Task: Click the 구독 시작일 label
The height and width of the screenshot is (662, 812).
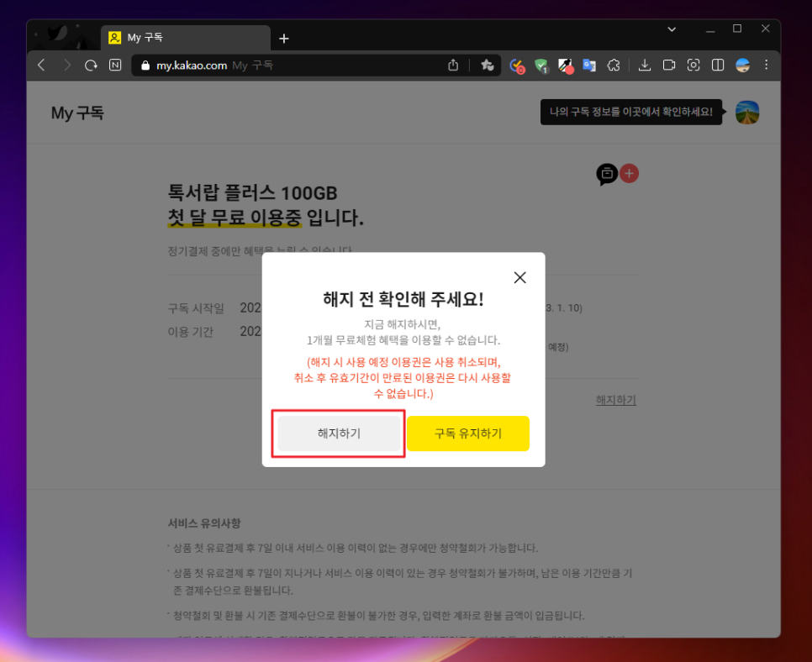Action: 196,308
